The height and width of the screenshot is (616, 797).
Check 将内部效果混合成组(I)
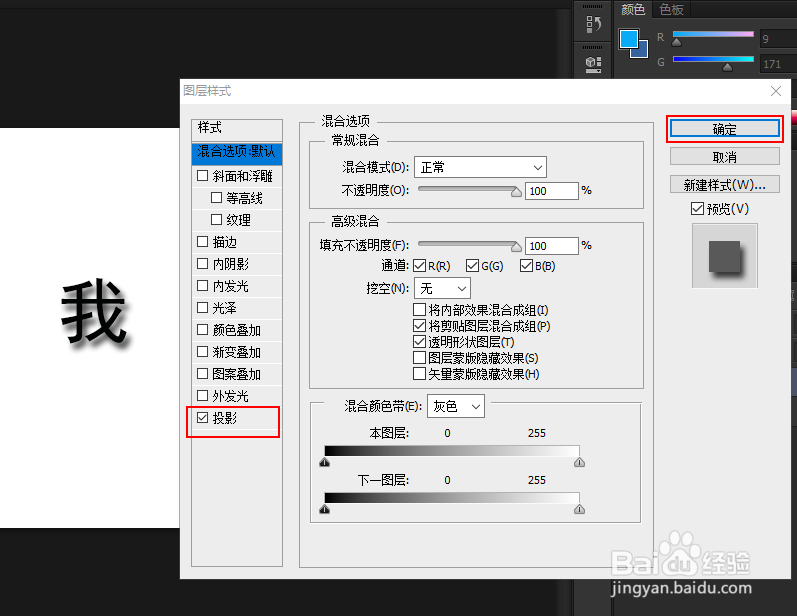(x=419, y=310)
